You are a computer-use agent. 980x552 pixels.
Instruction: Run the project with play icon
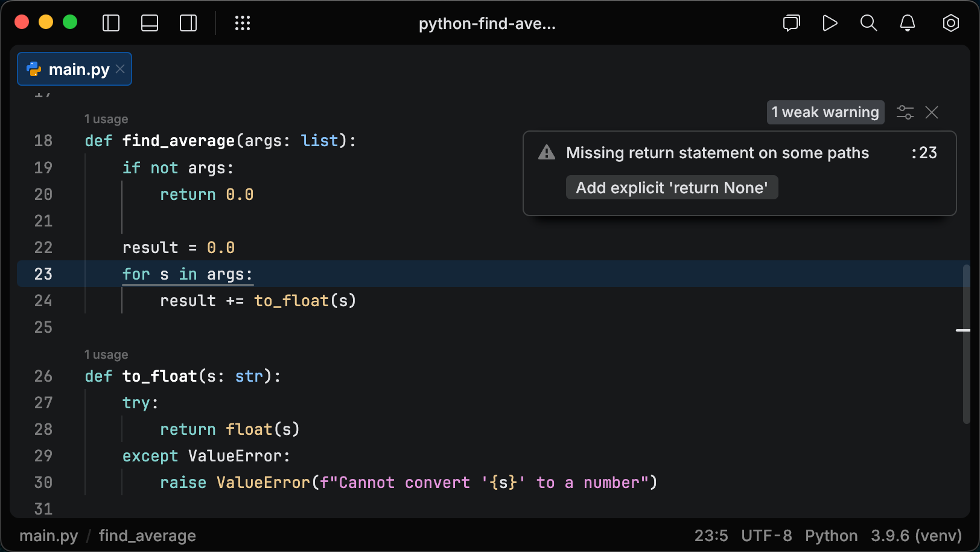point(830,24)
